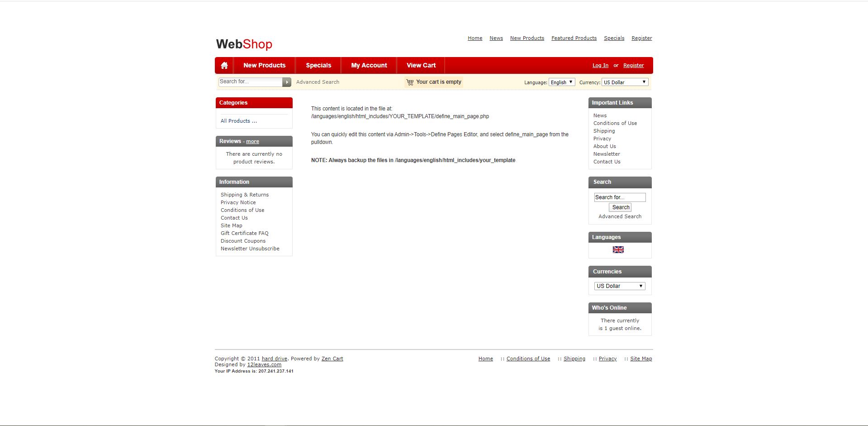Open New Products in the red navbar
Screen dimensions: 868x426
264,65
